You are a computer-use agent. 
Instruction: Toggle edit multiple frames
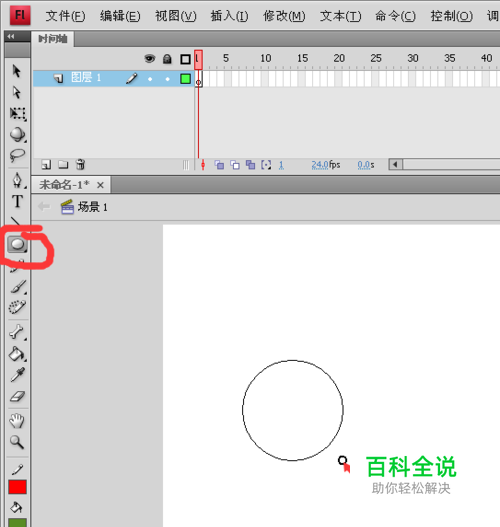(x=250, y=165)
